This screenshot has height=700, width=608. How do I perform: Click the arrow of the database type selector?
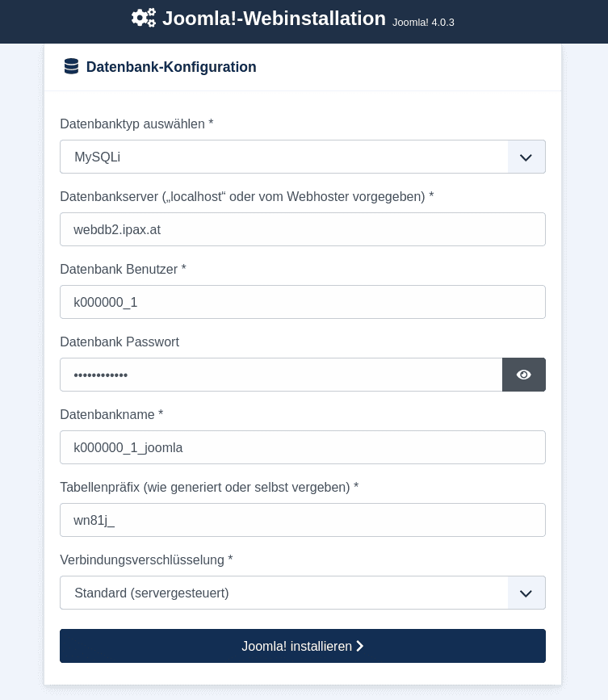point(526,157)
